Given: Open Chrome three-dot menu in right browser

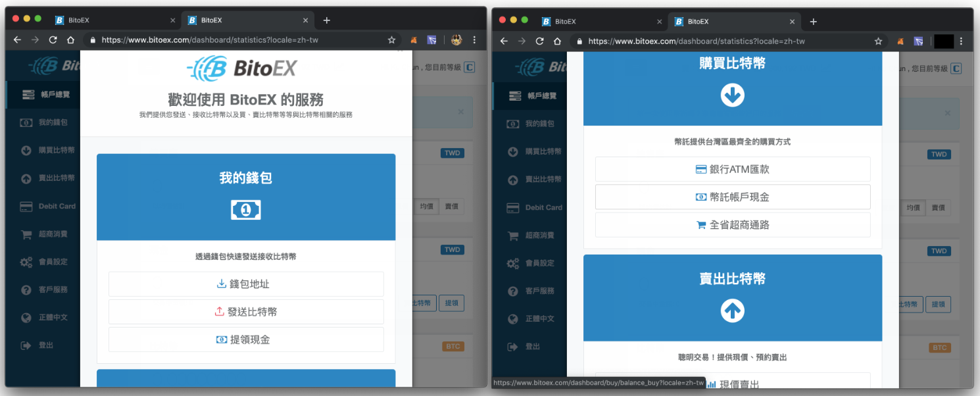Looking at the screenshot, I should [x=961, y=41].
